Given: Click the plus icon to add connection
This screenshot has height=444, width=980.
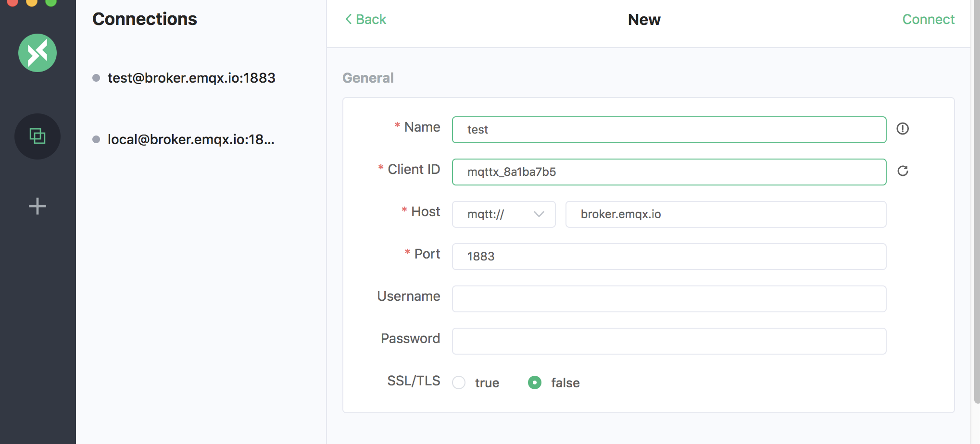Looking at the screenshot, I should [x=38, y=207].
